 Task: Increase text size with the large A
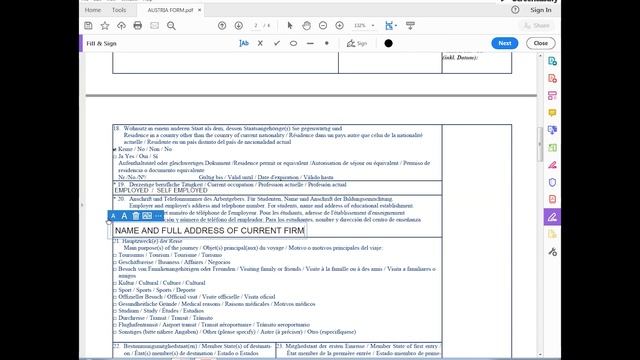click(x=124, y=216)
